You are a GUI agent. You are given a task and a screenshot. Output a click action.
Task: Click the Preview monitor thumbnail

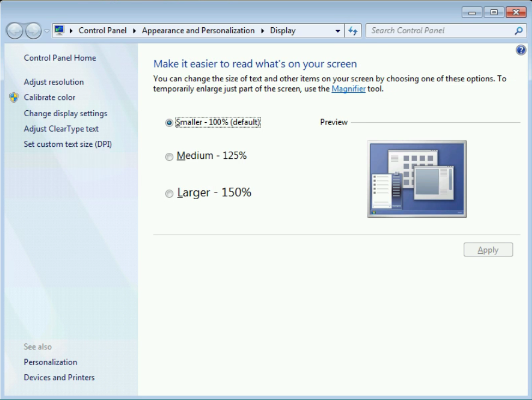(417, 179)
